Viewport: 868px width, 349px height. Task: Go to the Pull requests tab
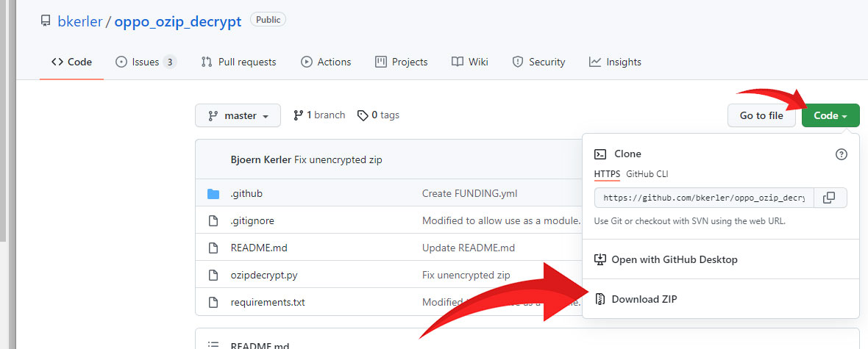(238, 62)
